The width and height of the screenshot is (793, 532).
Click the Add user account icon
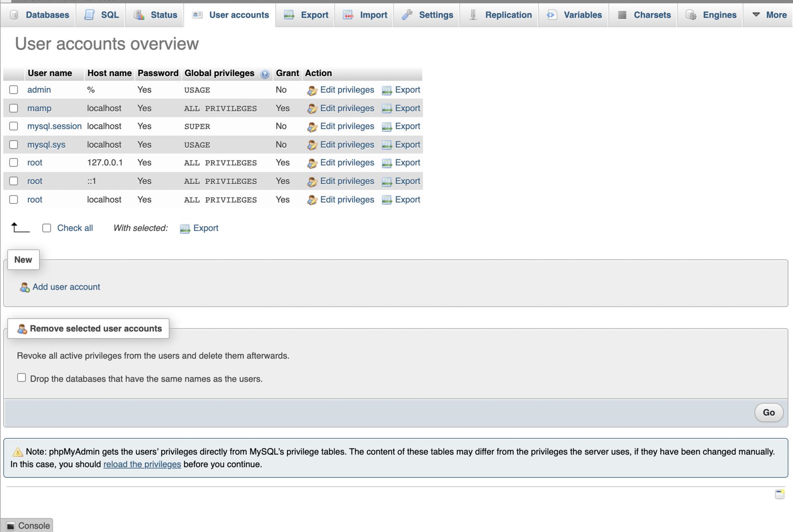pos(24,287)
